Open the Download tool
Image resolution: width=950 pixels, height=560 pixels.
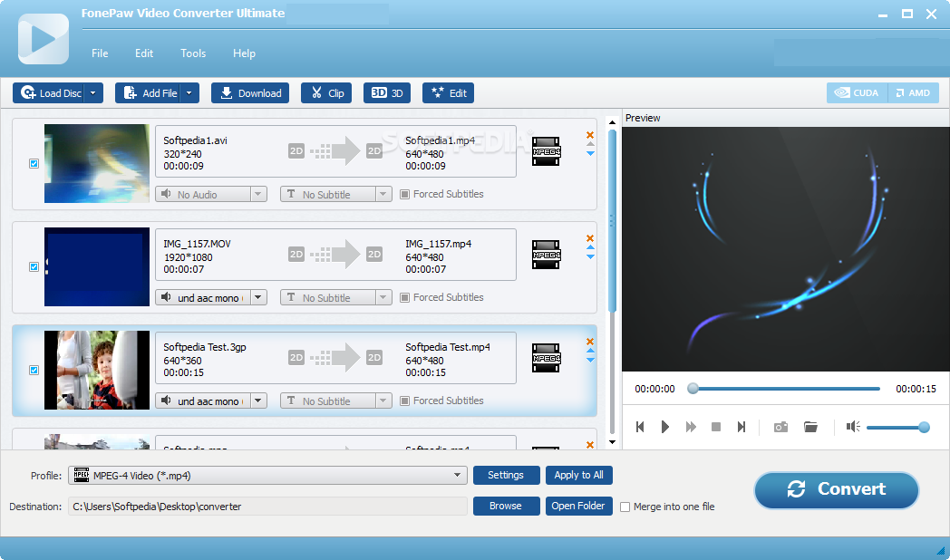250,93
